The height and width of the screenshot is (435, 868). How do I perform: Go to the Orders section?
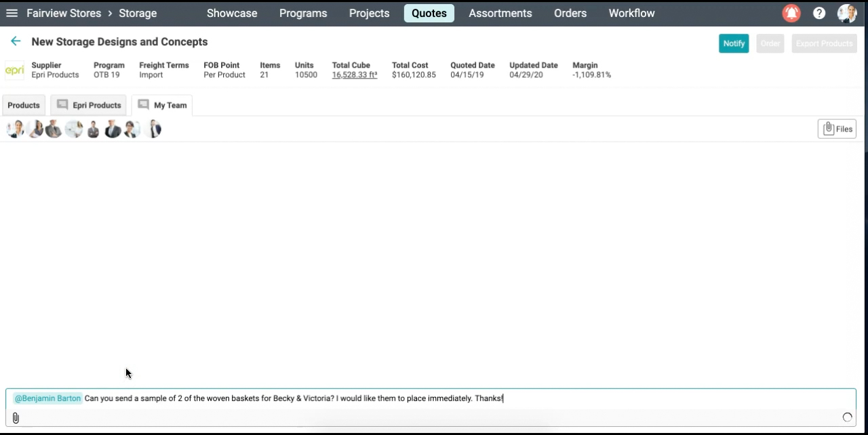(x=570, y=13)
